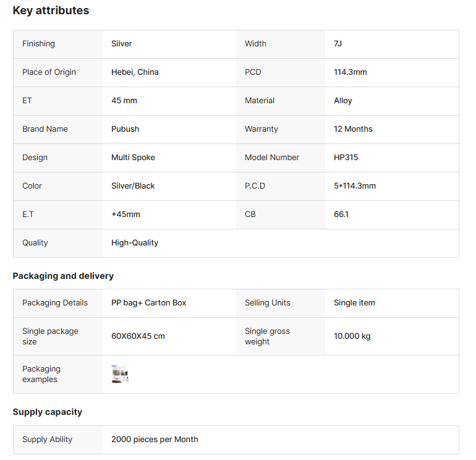Select the 60X60X45 cm package size
476x460 pixels.
tap(138, 336)
